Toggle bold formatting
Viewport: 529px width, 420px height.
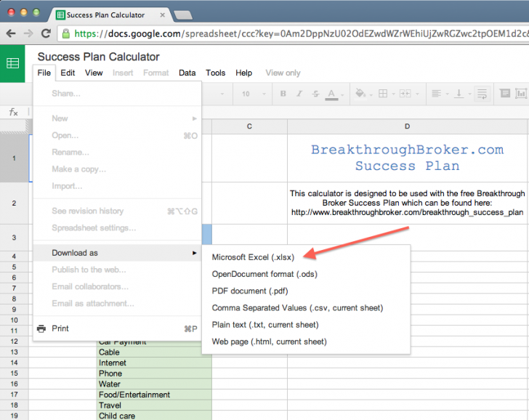pos(283,94)
